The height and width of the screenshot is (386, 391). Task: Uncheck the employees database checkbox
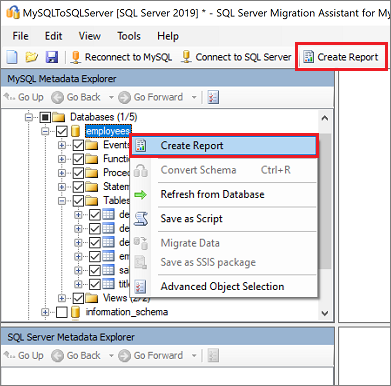[x=62, y=131]
